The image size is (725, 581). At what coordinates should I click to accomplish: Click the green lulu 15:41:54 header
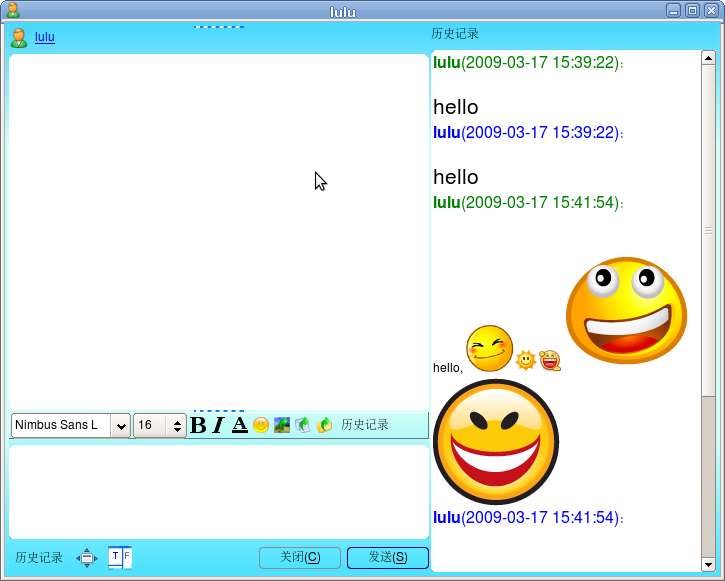528,202
